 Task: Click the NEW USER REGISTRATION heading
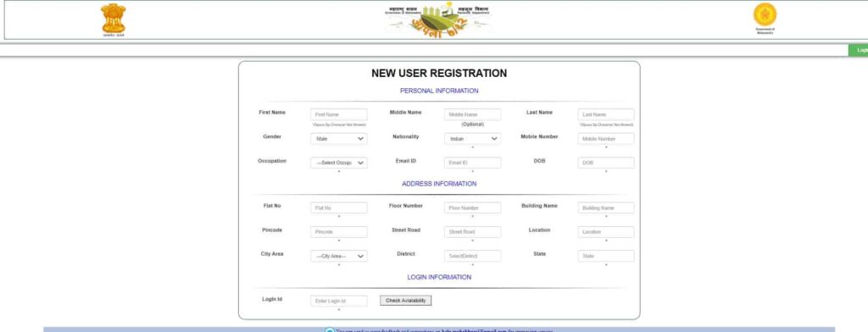(x=439, y=73)
